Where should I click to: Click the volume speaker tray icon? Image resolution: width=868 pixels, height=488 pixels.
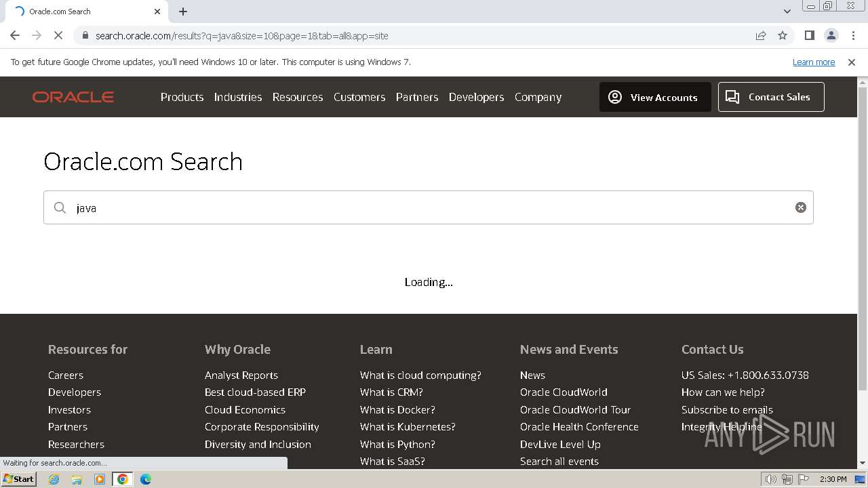(770, 479)
